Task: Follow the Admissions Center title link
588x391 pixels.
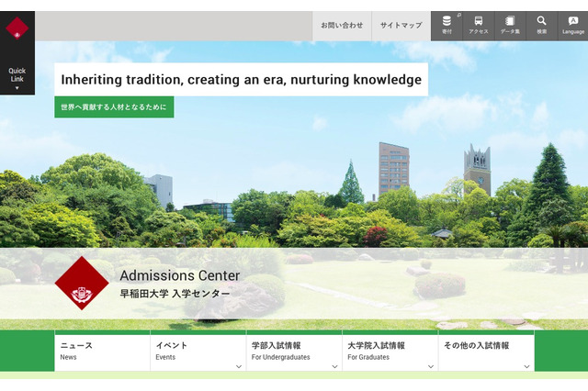Action: (x=180, y=275)
